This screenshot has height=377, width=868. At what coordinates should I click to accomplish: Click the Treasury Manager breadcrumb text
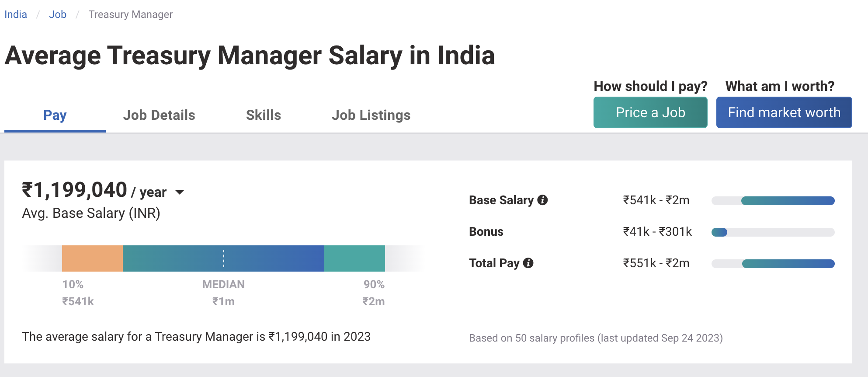coord(130,14)
